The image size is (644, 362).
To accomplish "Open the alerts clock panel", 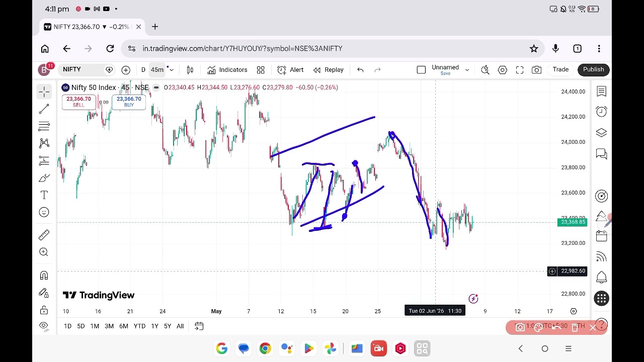I will coord(601,112).
